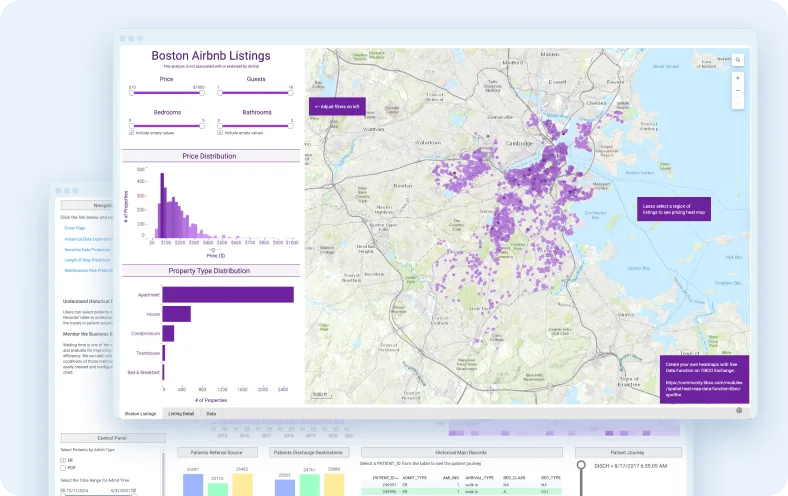Click Patient Journey header in back window
This screenshot has width=788, height=496.
tap(628, 453)
